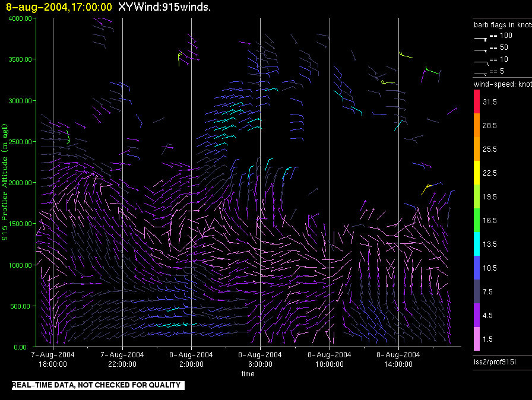Select the cyan 13.5 knot color band
The height and width of the screenshot is (400, 532).
click(477, 244)
